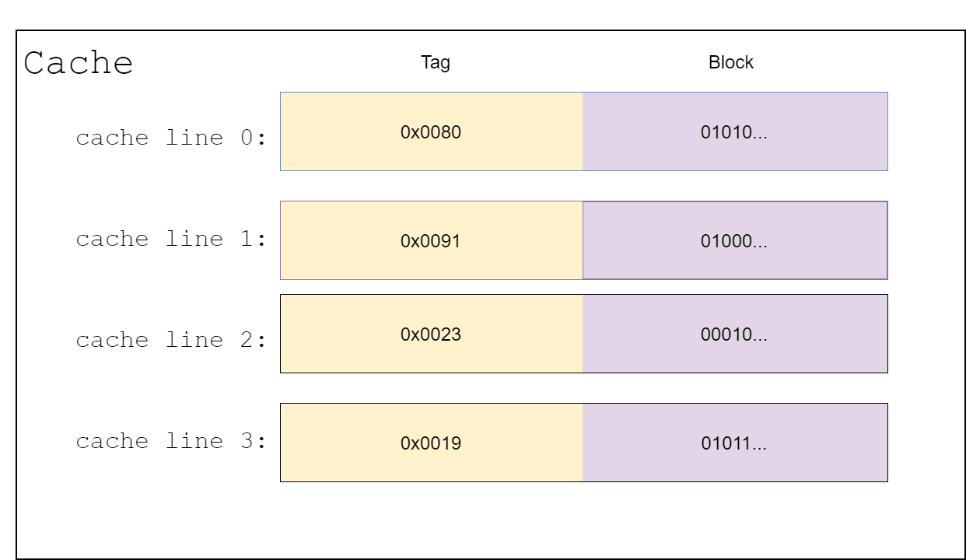Select the Tag column header

[436, 63]
